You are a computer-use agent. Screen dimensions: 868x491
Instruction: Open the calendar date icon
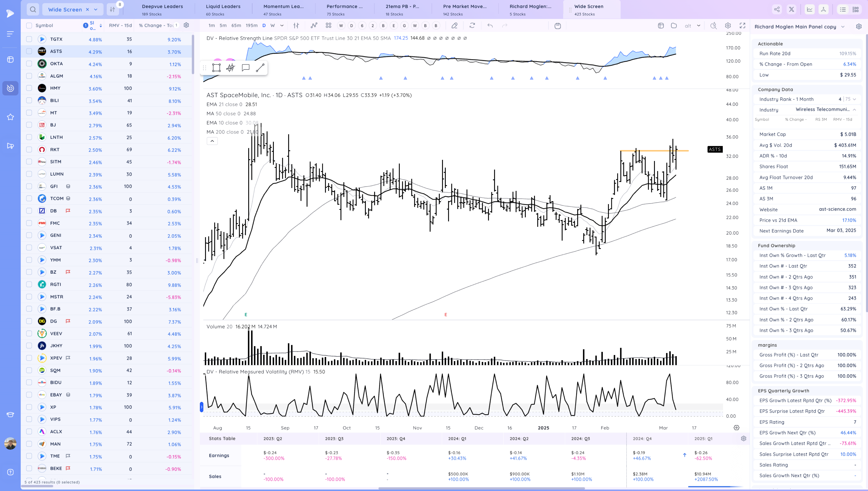(558, 26)
